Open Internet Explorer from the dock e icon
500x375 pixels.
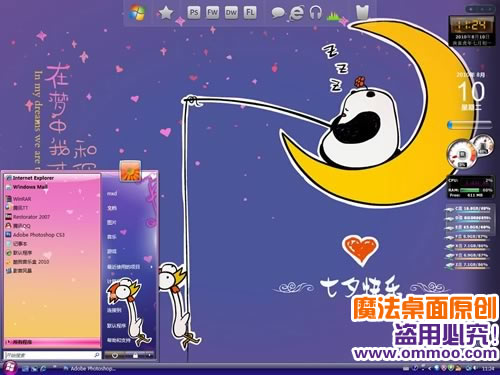point(296,13)
